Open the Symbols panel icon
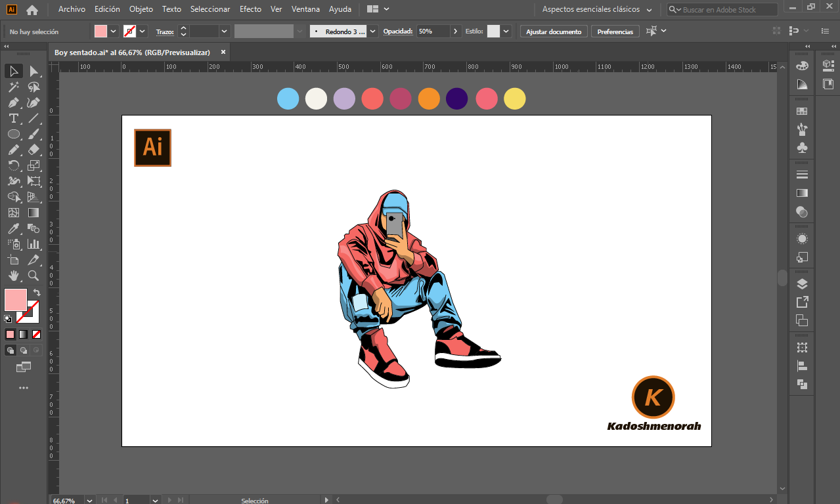This screenshot has width=840, height=504. click(802, 148)
